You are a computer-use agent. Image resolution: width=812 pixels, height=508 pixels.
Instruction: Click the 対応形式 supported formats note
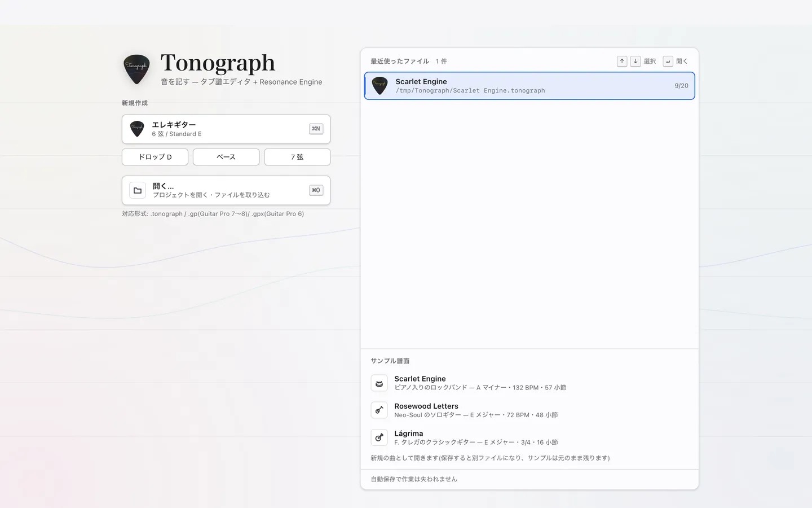(x=213, y=214)
